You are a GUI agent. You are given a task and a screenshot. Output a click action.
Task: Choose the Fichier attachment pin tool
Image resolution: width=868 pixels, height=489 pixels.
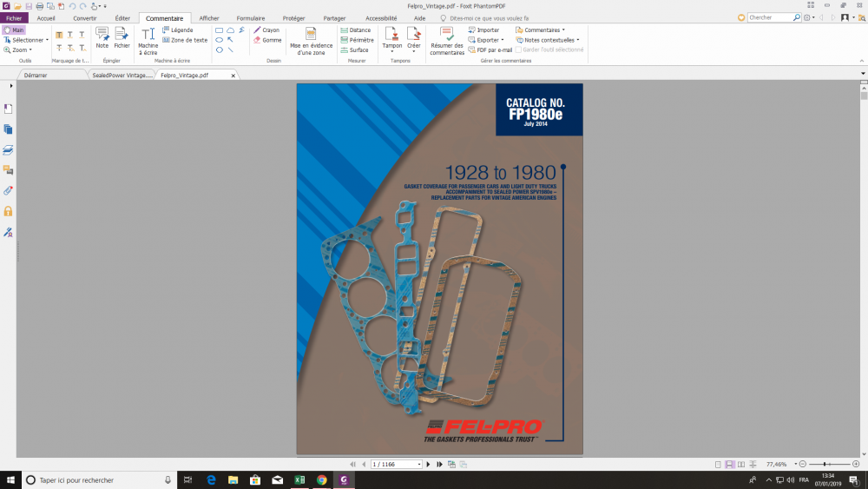pos(122,37)
